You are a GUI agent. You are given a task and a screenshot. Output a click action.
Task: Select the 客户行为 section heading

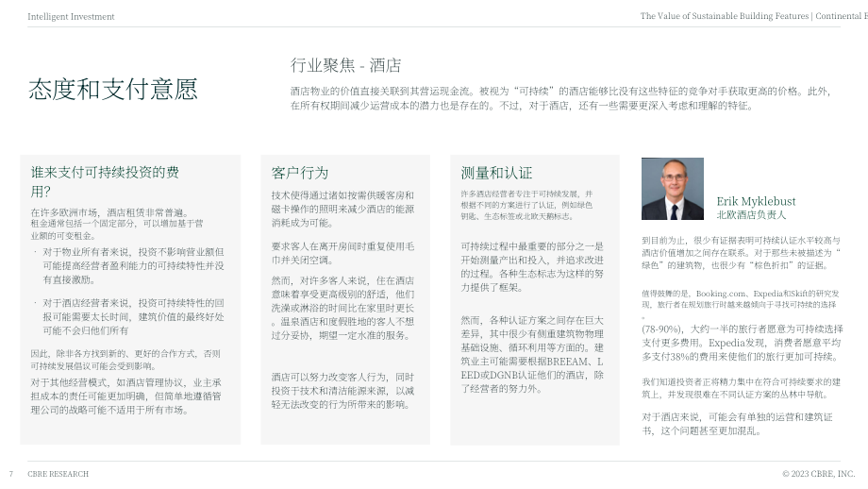299,173
